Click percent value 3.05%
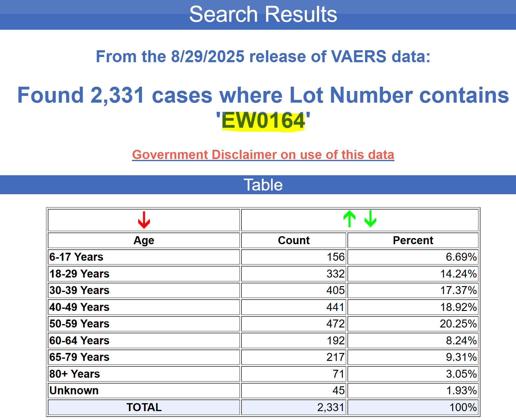The height and width of the screenshot is (420, 516). (x=461, y=374)
